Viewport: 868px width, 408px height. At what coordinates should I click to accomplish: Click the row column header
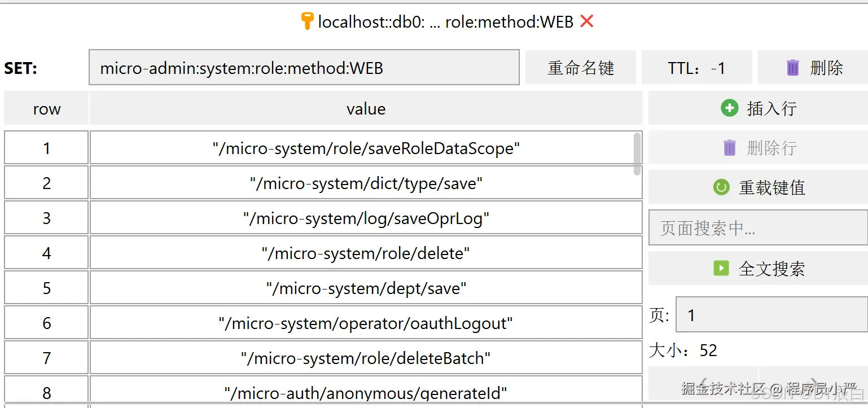pos(46,108)
